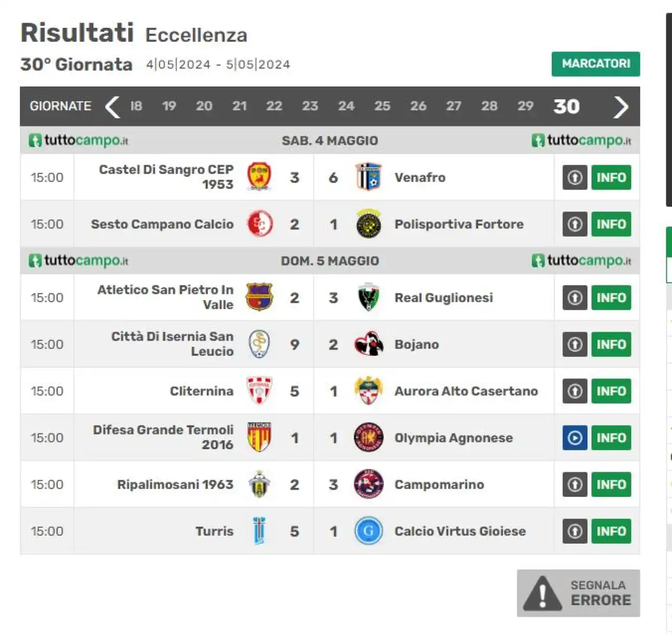Go to previous giornate with left chevron

112,107
